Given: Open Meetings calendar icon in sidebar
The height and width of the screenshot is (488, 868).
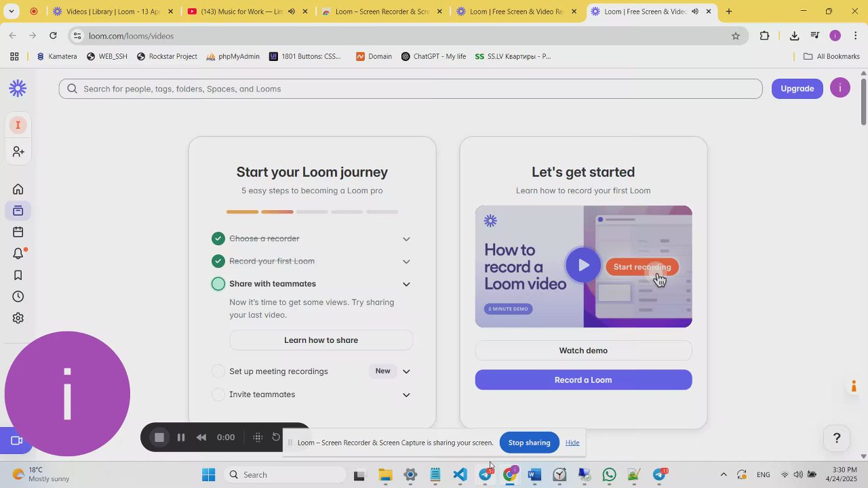Looking at the screenshot, I should click(18, 232).
